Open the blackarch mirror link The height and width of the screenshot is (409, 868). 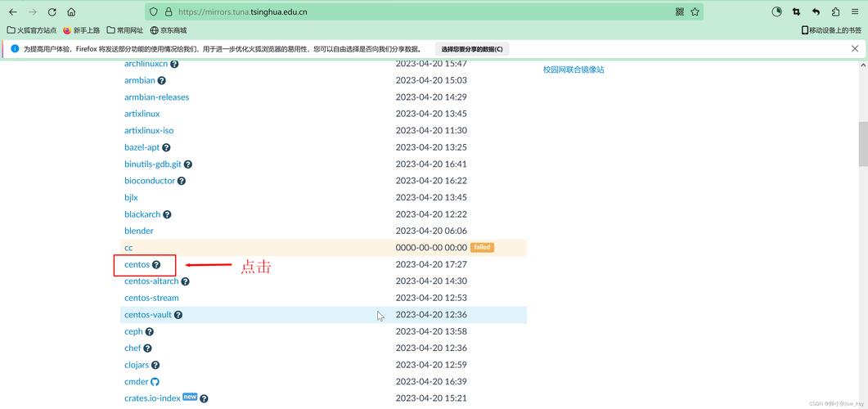(x=142, y=214)
